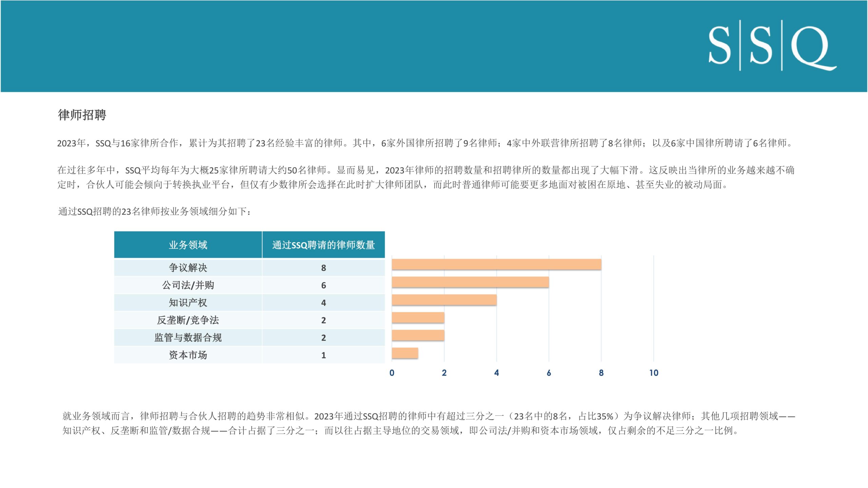This screenshot has width=868, height=488.
Task: Select the 争议解决 table row label
Action: tap(188, 268)
